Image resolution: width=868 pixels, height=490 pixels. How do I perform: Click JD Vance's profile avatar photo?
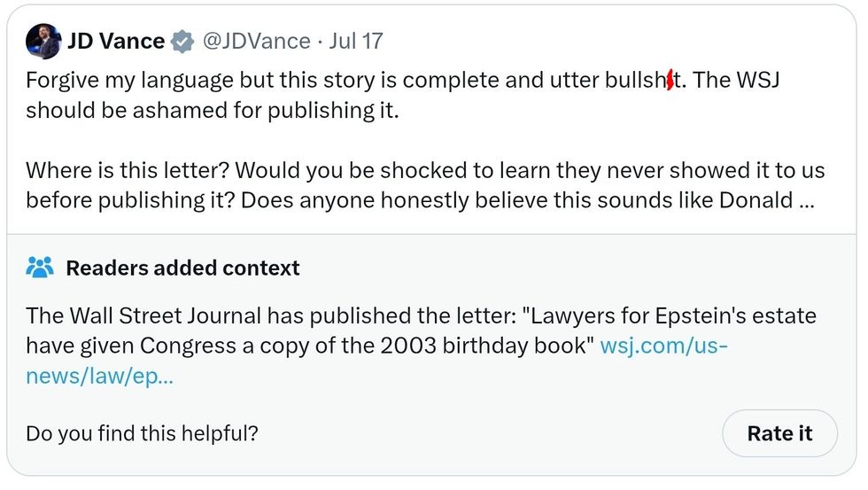click(43, 41)
